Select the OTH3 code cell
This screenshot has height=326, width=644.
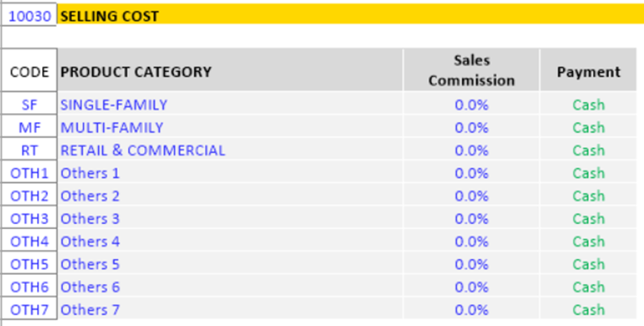(x=29, y=218)
